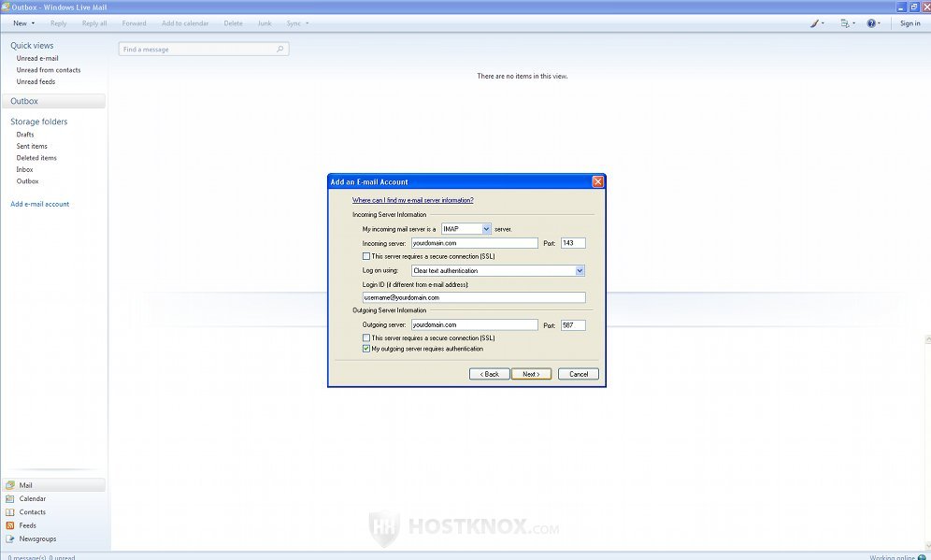The width and height of the screenshot is (931, 560).
Task: Open the paintbrush colorizer icon in toolbar
Action: point(815,23)
